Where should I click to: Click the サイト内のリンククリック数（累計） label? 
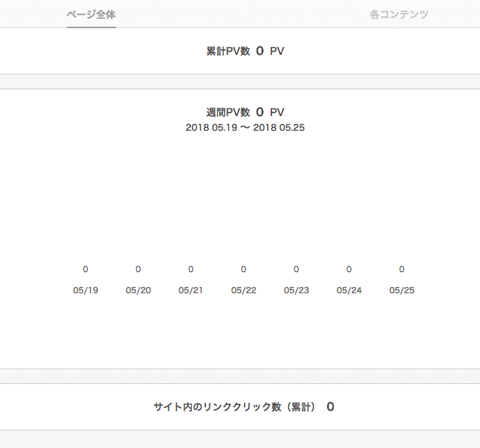pyautogui.click(x=235, y=407)
